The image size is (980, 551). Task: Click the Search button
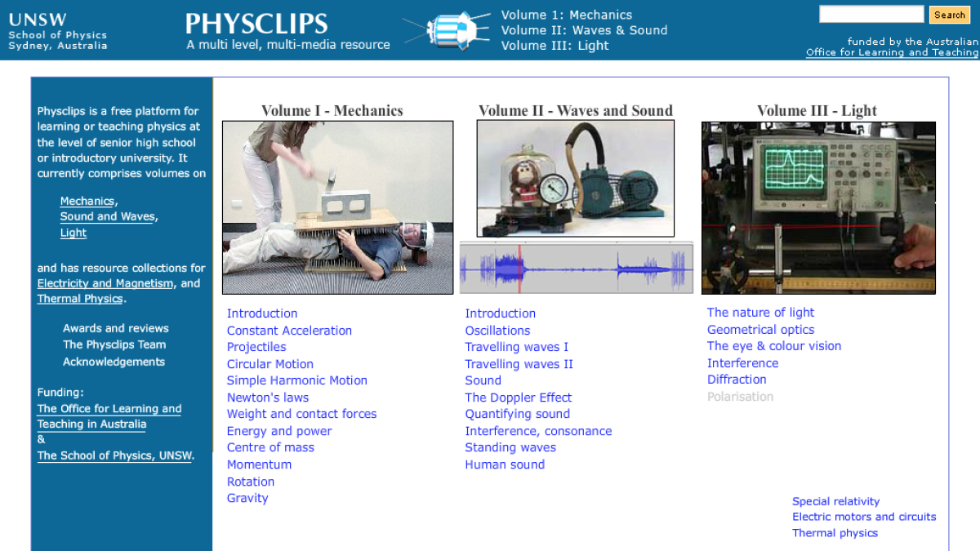(949, 15)
